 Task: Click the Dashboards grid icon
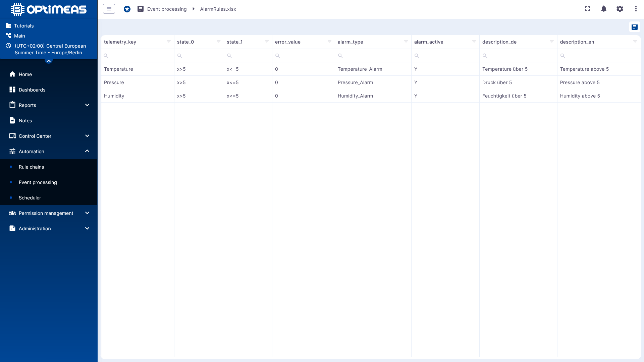click(x=12, y=89)
